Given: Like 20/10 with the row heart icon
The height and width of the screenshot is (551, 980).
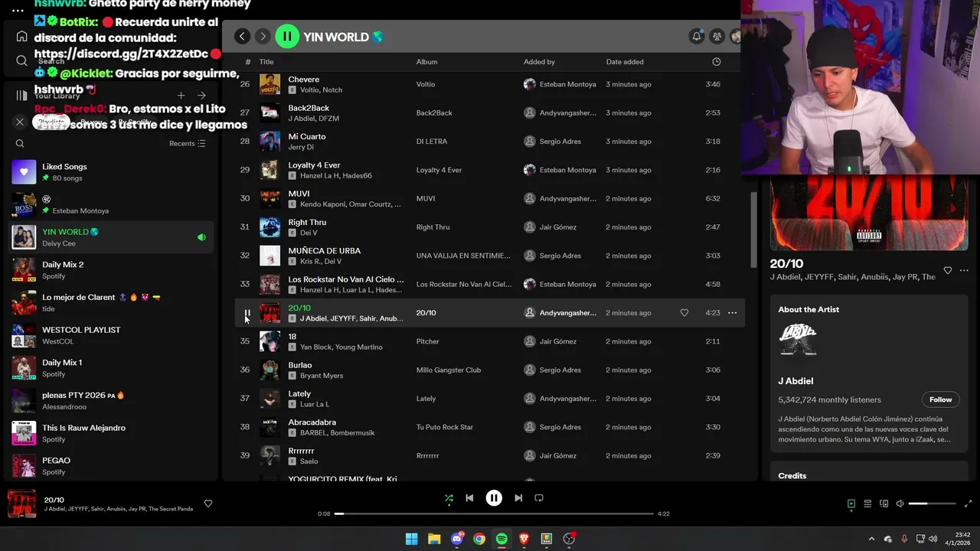Looking at the screenshot, I should coord(684,313).
